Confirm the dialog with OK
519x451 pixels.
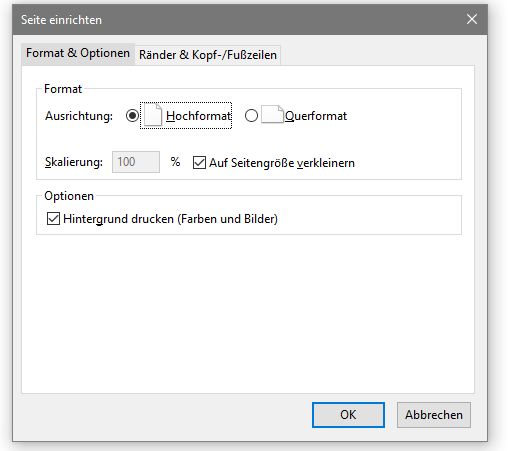(348, 415)
